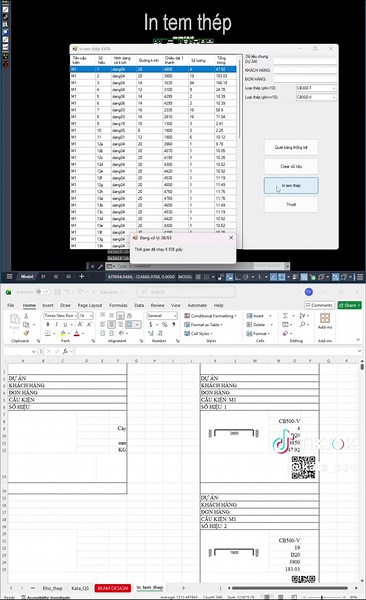The image size is (366, 600).
Task: Click the In tem thép button
Action: (291, 185)
